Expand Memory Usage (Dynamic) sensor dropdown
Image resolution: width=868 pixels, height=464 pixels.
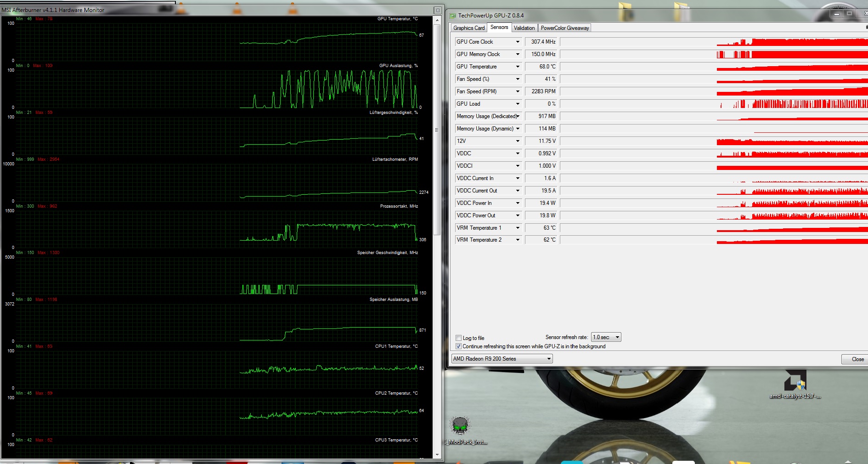point(518,129)
